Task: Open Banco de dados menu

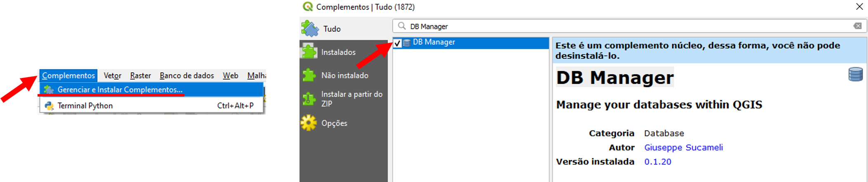Action: pyautogui.click(x=186, y=76)
